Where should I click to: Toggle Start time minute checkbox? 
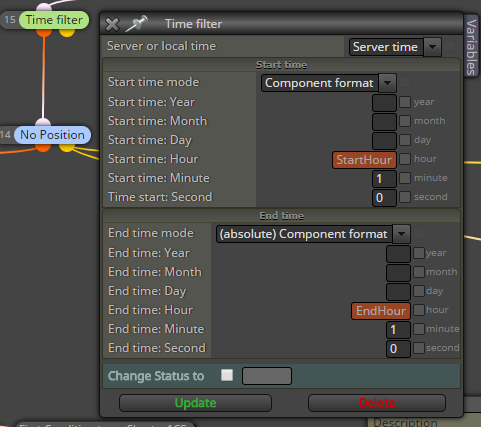[405, 178]
